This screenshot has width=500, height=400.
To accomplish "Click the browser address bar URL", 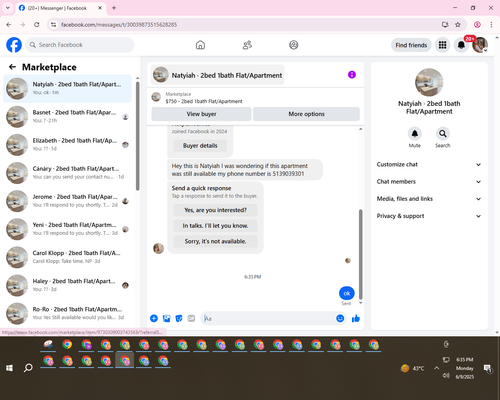I will (x=119, y=25).
